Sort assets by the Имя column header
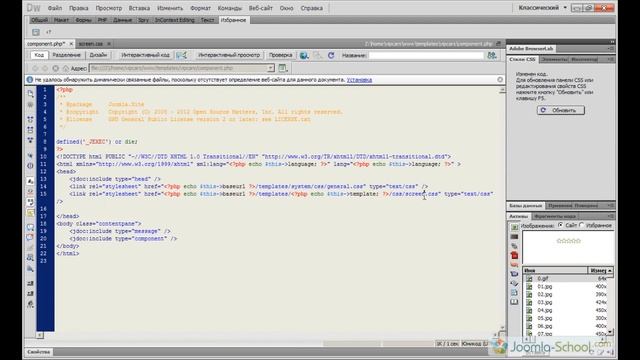This screenshot has height=360, width=640. coord(555,271)
